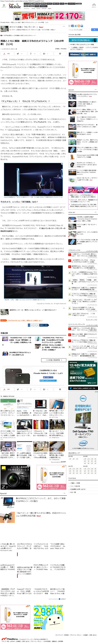Image resolution: width=98 pixels, height=644 pixels.
Task: Open the ドコモ nav tag
Action: coord(62,4)
